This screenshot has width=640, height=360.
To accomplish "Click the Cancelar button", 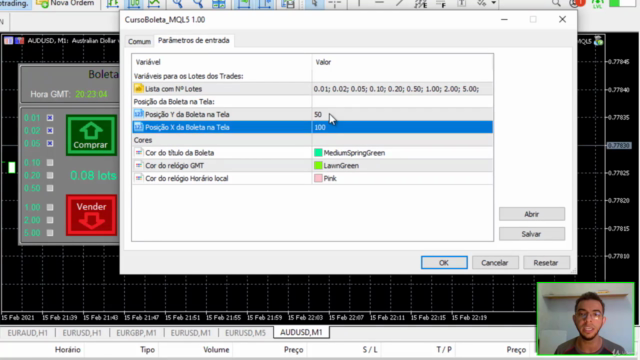I will click(495, 262).
